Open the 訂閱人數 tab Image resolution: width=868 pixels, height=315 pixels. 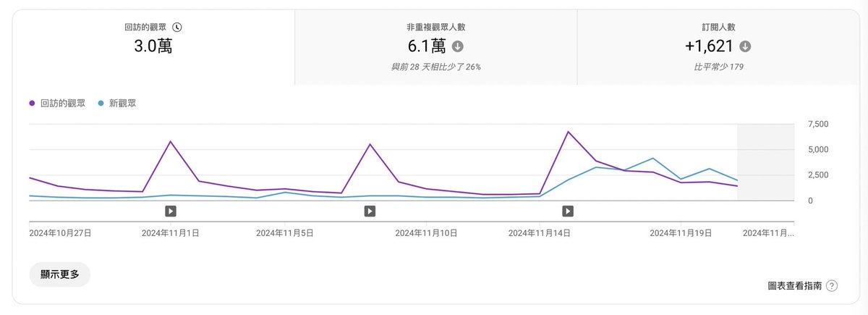coord(718,48)
